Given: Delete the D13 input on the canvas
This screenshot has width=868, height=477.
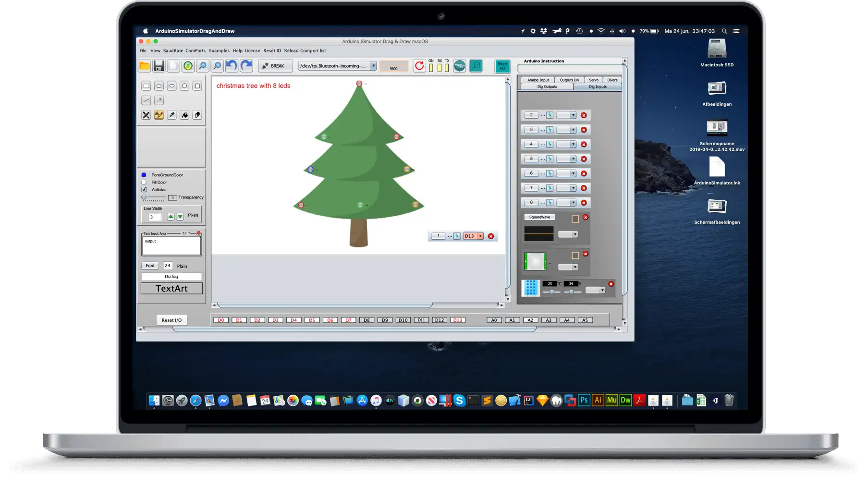Looking at the screenshot, I should pyautogui.click(x=491, y=236).
